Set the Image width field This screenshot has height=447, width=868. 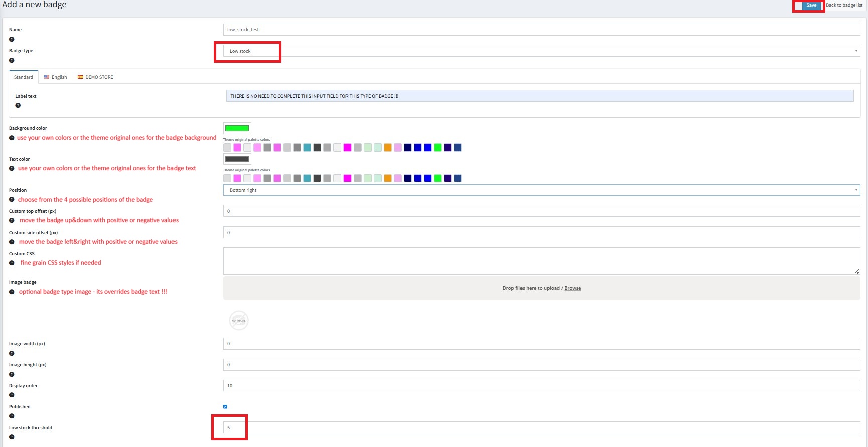click(542, 344)
